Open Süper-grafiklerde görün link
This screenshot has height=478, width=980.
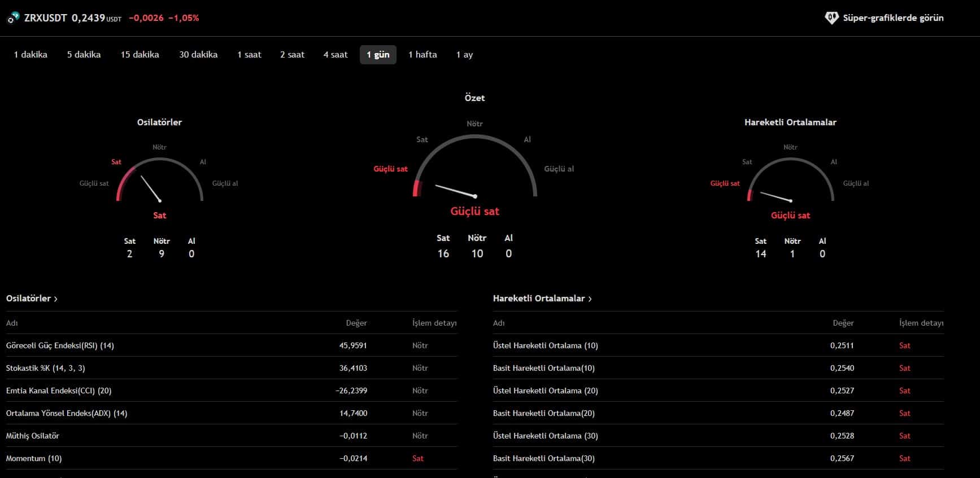(x=893, y=18)
